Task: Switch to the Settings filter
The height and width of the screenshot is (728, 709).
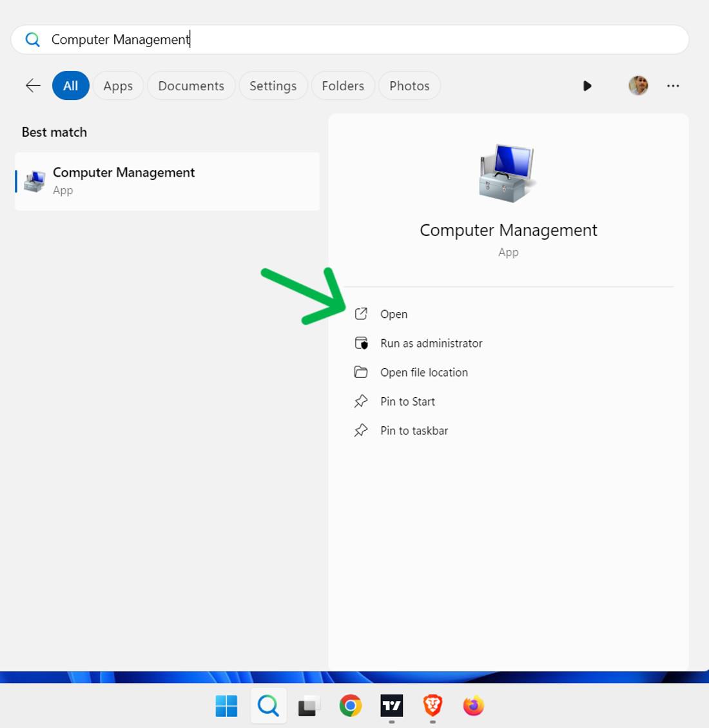Action: click(x=273, y=85)
